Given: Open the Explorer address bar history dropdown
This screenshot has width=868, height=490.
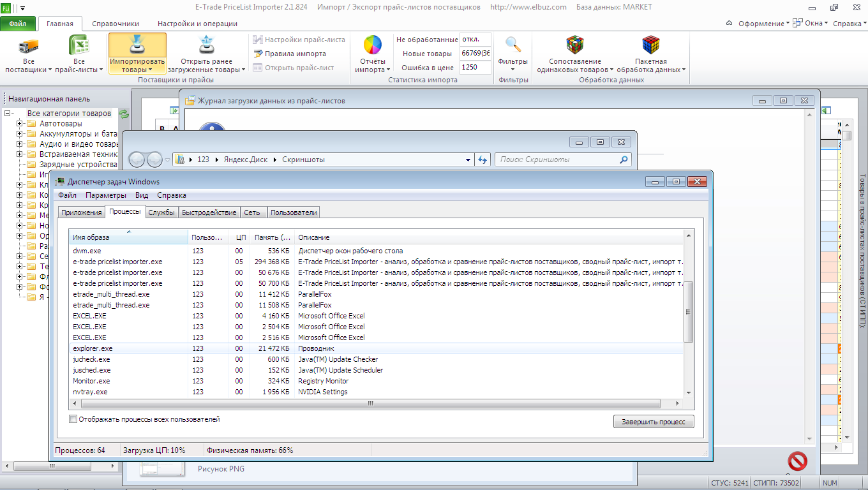Looking at the screenshot, I should pyautogui.click(x=469, y=160).
